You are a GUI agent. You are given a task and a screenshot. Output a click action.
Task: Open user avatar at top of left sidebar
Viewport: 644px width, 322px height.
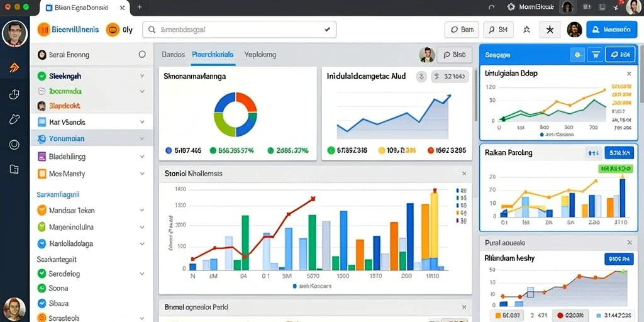pos(15,34)
